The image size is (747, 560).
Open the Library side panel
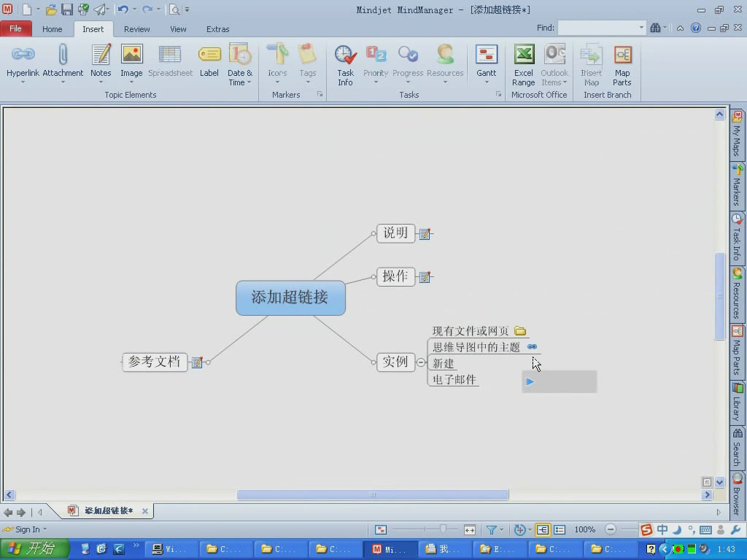point(737,402)
